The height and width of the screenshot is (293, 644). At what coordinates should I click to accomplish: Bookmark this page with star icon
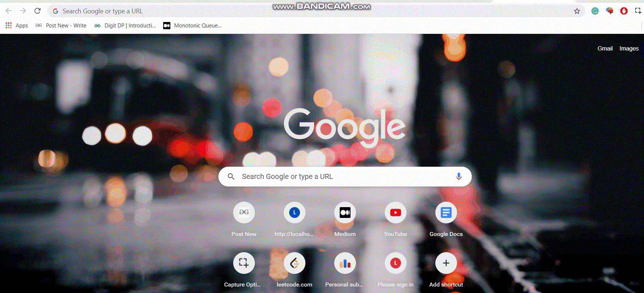577,11
